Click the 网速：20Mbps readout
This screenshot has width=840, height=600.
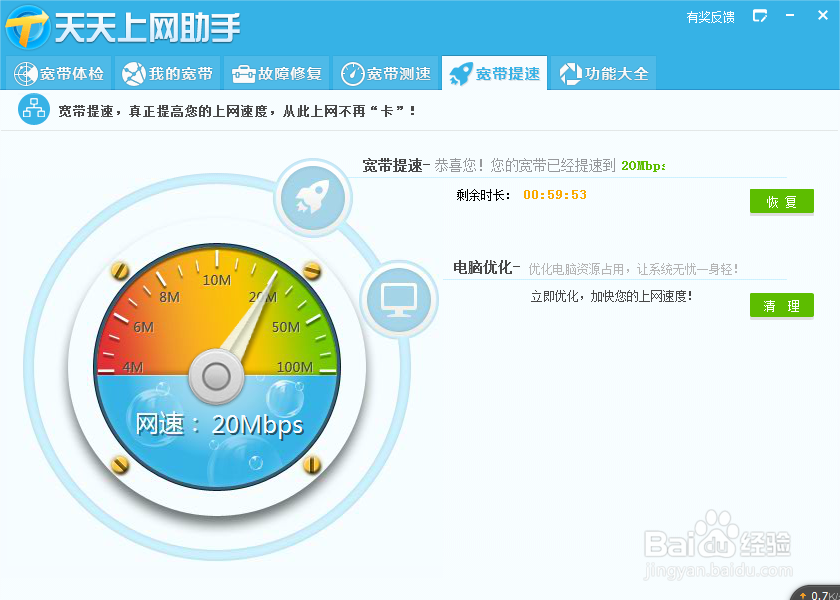pos(219,425)
